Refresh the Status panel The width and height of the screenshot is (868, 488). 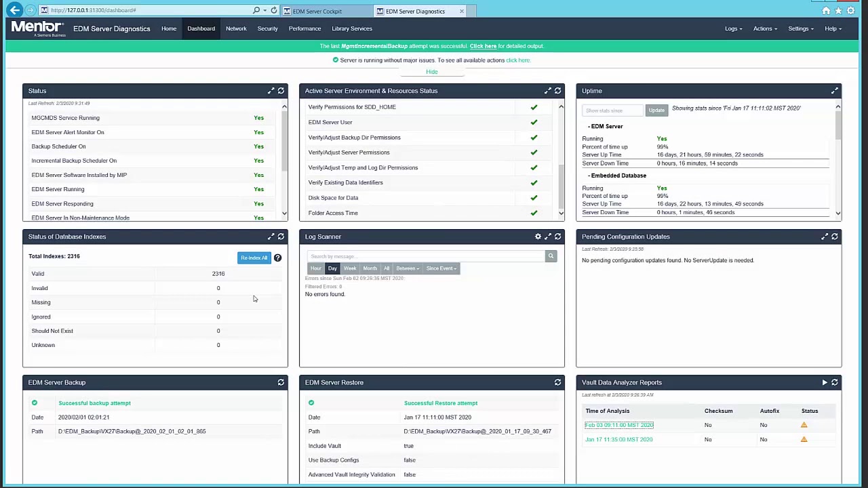[281, 91]
